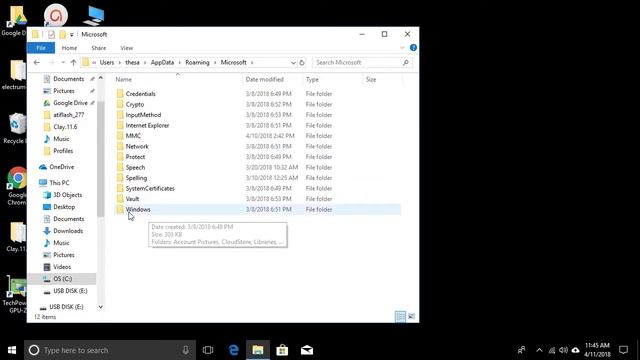Select the Speech folder

point(135,167)
